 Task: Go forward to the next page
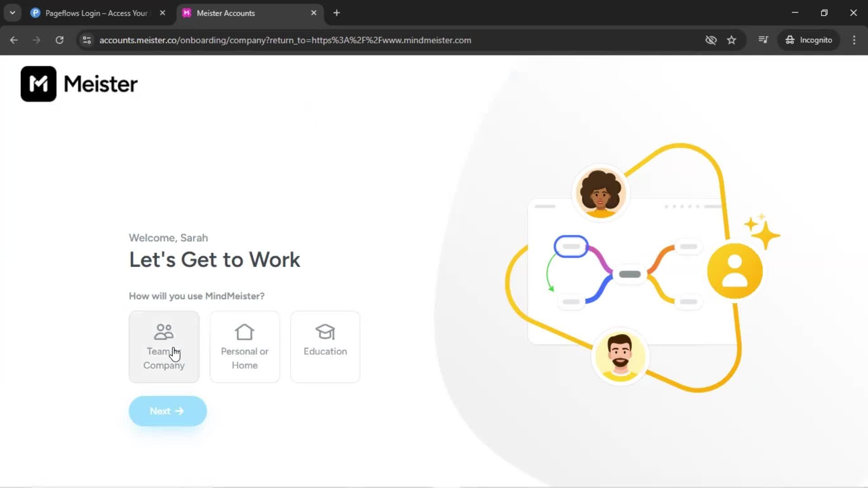click(x=37, y=40)
